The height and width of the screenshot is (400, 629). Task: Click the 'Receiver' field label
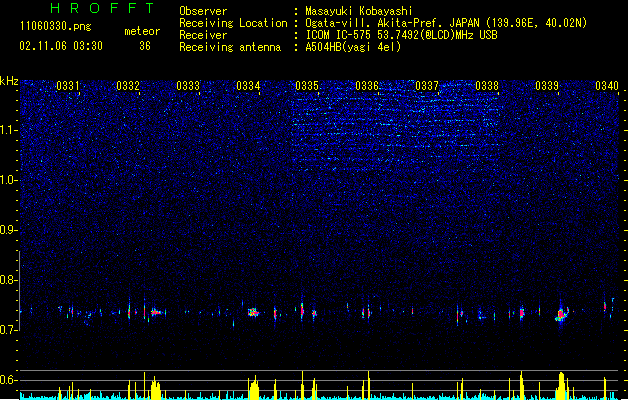[203, 35]
